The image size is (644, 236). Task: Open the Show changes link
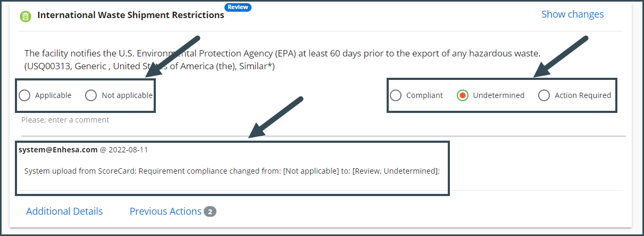coord(573,14)
